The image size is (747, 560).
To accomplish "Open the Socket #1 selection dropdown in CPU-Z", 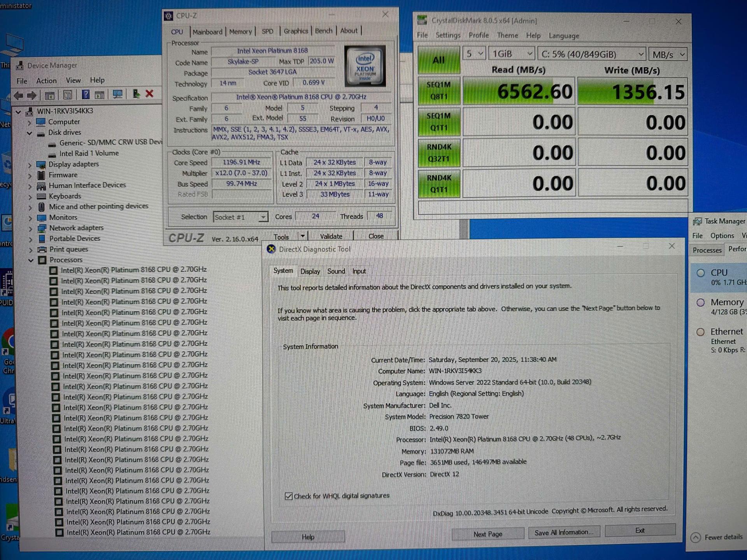I will [x=263, y=217].
